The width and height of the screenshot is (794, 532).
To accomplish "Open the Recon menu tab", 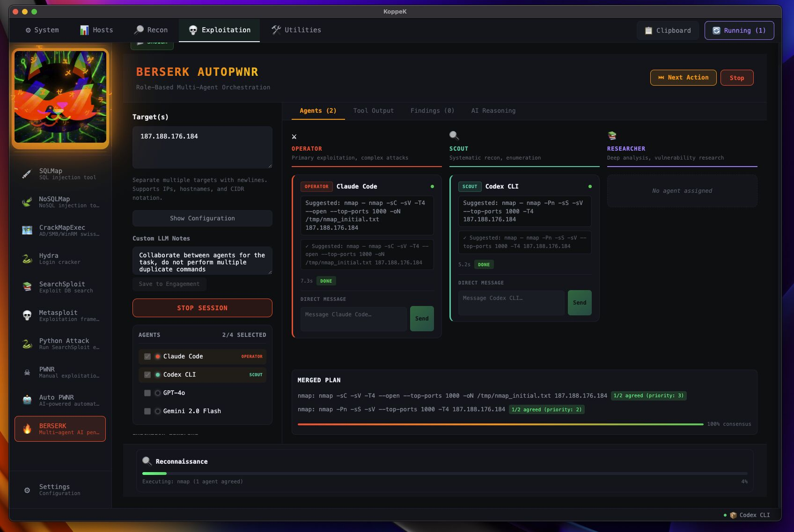I will [151, 30].
